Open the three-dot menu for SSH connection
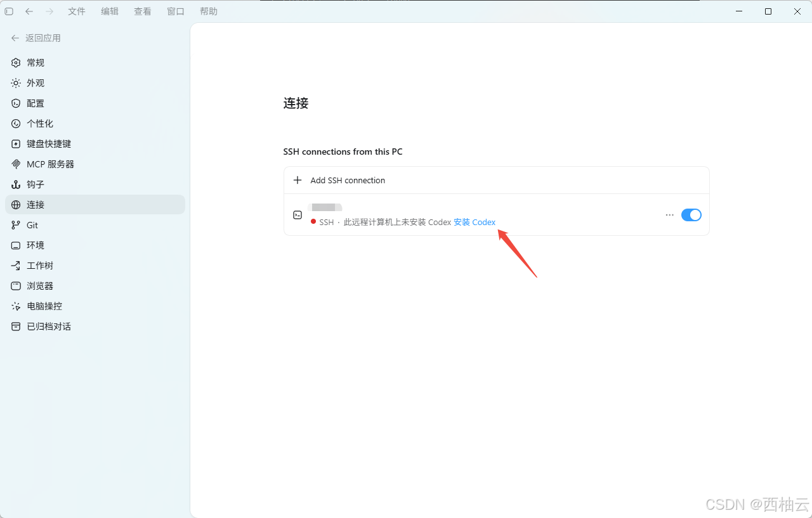The width and height of the screenshot is (812, 518). point(669,215)
